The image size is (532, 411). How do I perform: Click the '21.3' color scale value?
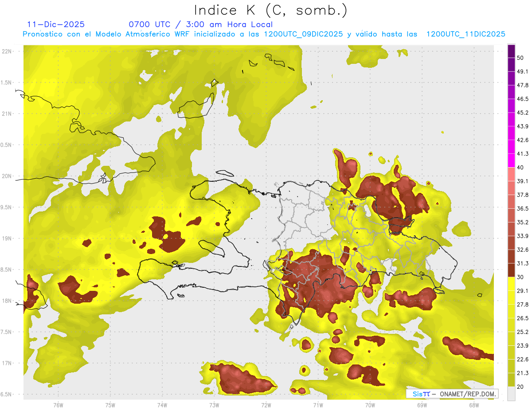[x=523, y=373]
